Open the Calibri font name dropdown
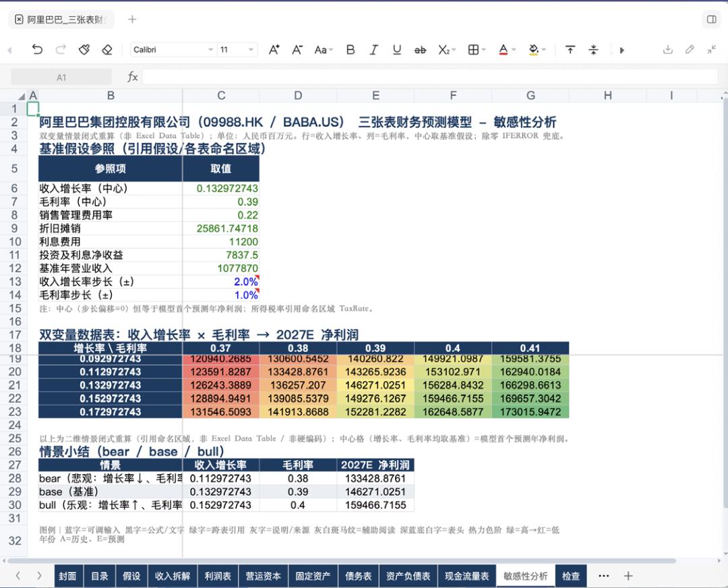The width and height of the screenshot is (728, 588). (x=173, y=50)
